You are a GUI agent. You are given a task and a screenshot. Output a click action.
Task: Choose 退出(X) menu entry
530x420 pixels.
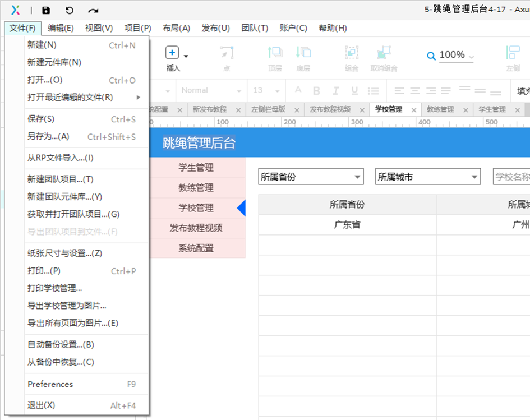point(86,405)
